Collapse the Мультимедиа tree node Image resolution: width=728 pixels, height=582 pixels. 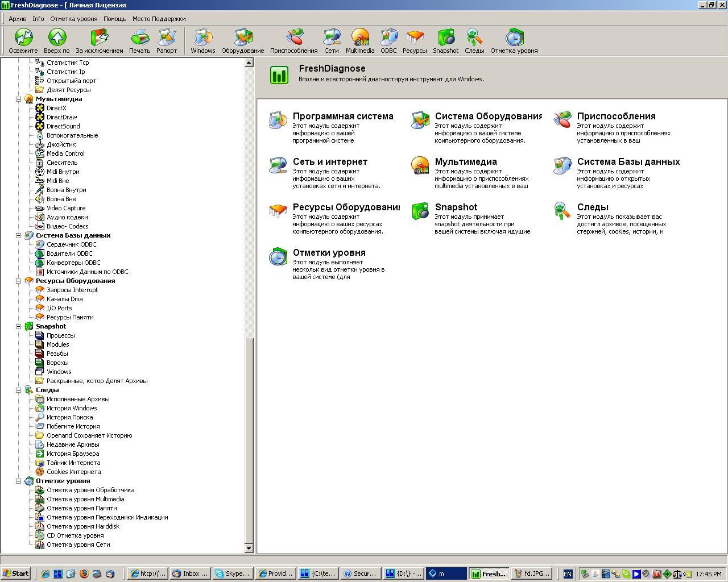point(18,99)
